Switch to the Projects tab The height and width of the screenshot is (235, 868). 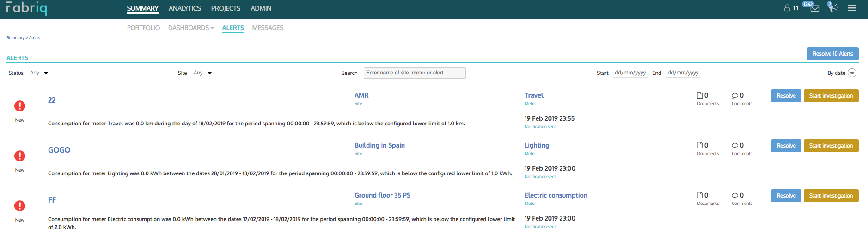click(x=226, y=8)
